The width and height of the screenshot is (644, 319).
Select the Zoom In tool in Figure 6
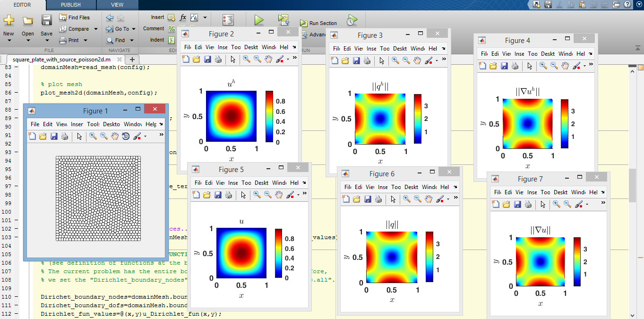pos(407,199)
